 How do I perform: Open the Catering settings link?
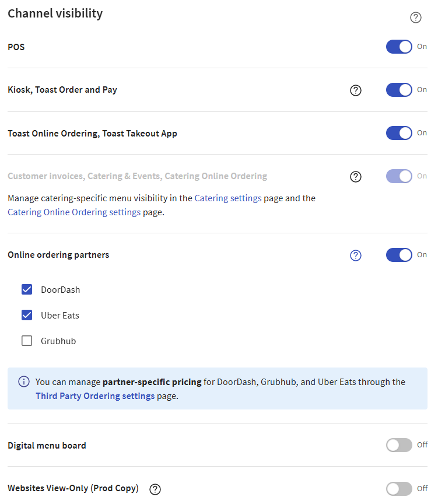coord(228,198)
